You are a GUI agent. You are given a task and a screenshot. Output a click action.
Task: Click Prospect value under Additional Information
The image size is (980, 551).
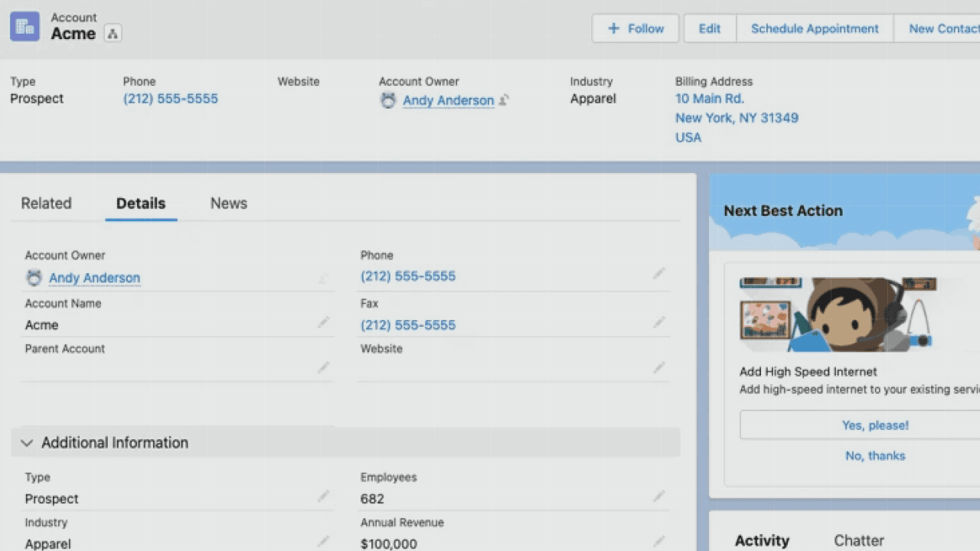click(x=51, y=499)
